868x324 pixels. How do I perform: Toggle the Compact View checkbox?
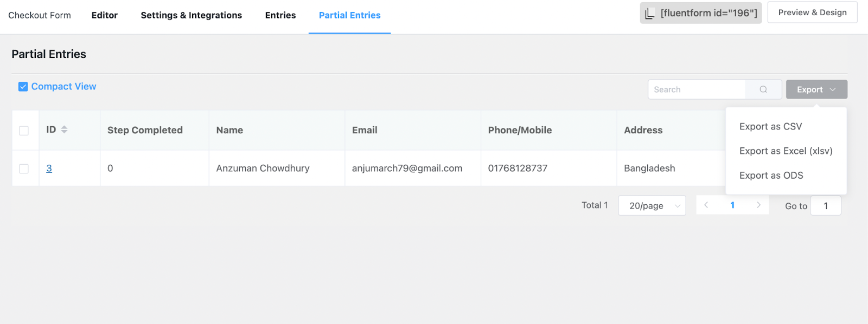23,87
